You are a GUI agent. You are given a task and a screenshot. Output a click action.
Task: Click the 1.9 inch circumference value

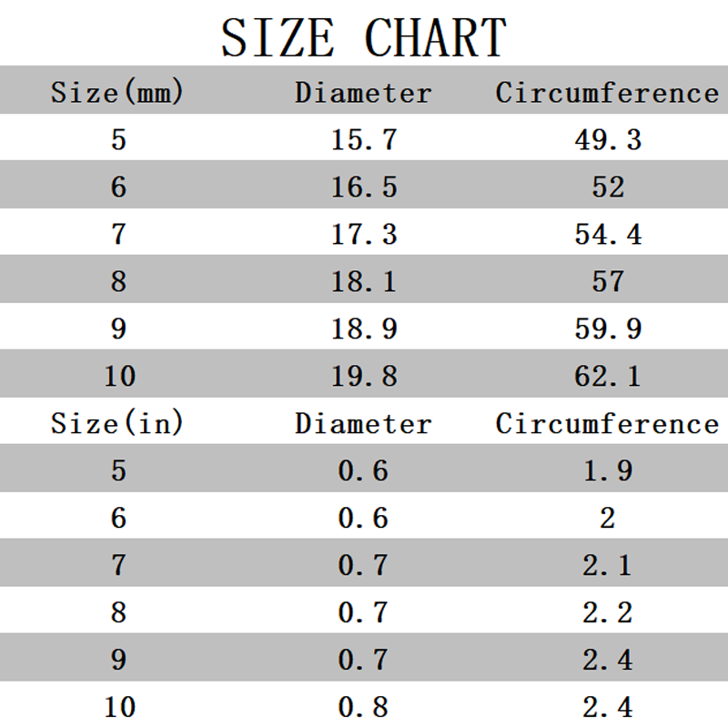608,470
